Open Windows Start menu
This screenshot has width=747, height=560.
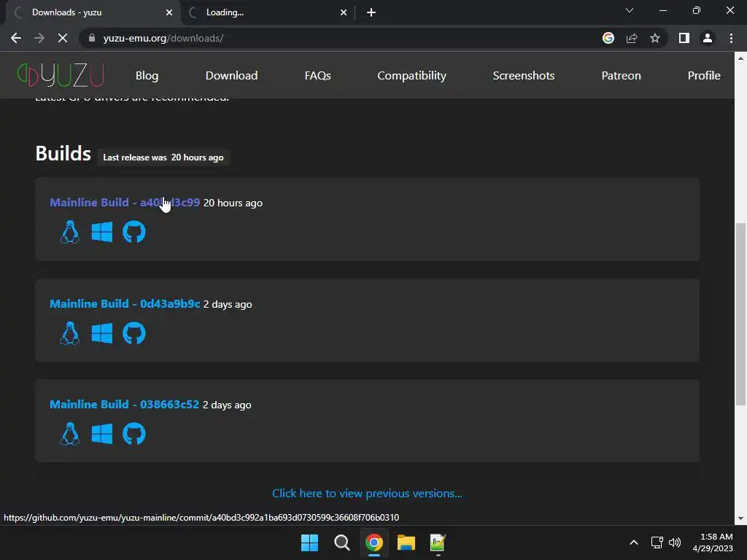309,542
